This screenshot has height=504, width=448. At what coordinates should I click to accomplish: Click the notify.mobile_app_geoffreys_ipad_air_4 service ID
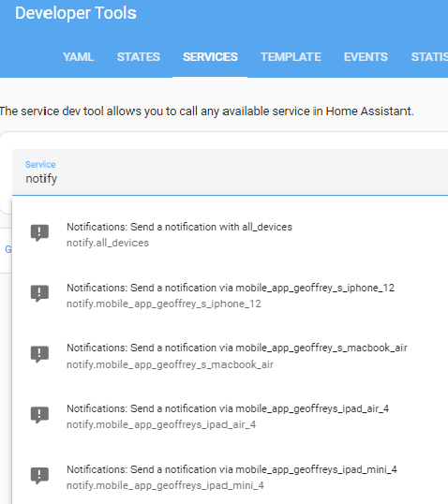point(161,424)
